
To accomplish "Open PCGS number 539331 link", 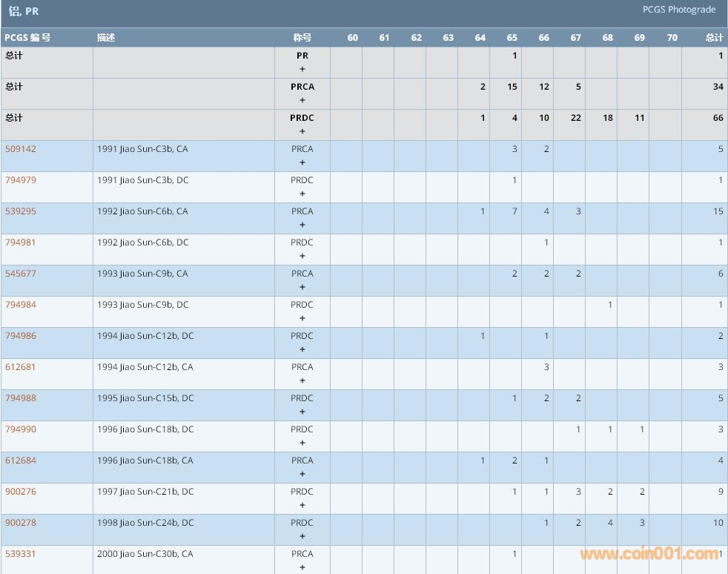I will pyautogui.click(x=21, y=554).
